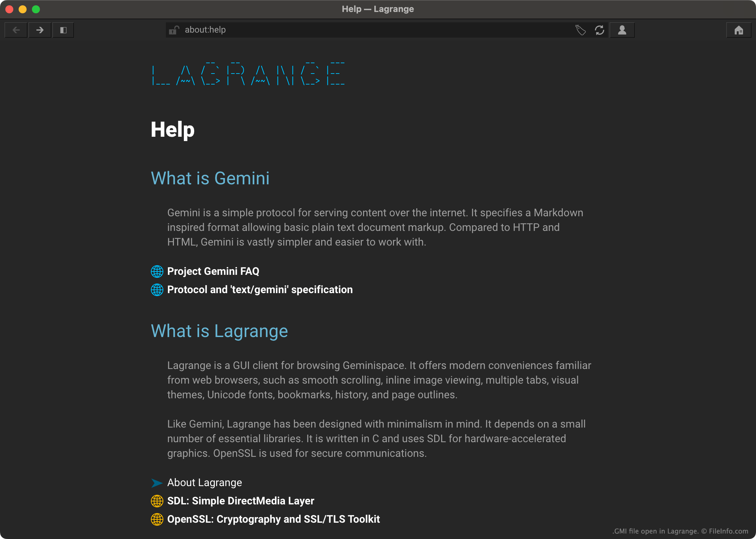Click orange globe icon beside OpenSSL link
This screenshot has width=756, height=539.
coord(157,519)
